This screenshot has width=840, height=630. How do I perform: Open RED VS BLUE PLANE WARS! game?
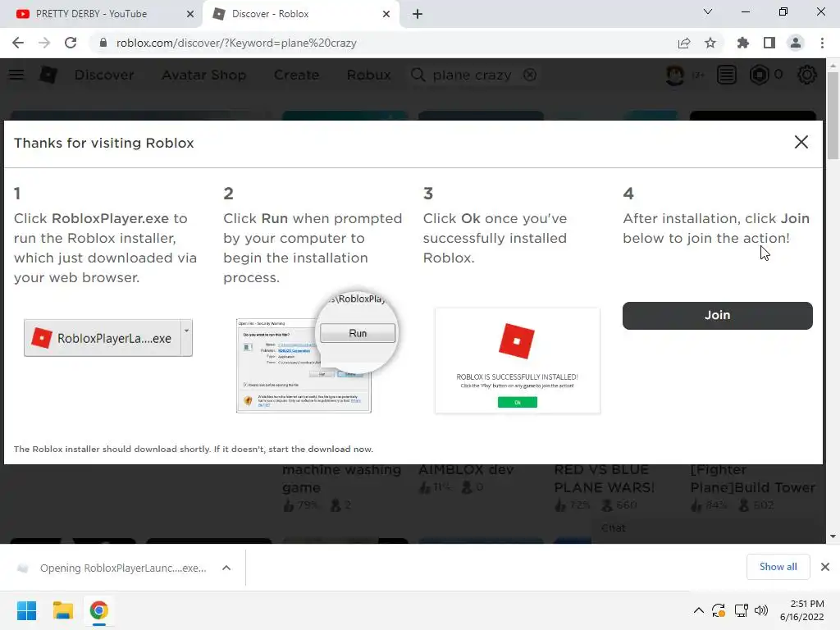[x=604, y=478]
